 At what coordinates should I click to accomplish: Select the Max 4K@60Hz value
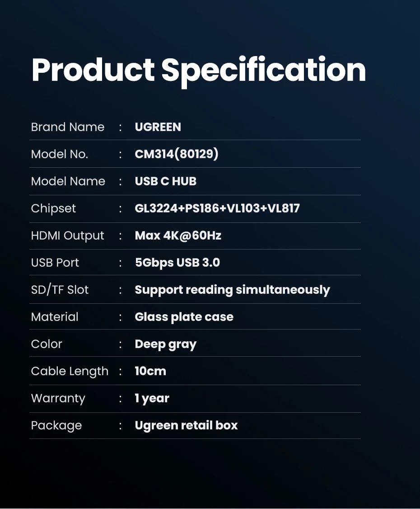178,236
